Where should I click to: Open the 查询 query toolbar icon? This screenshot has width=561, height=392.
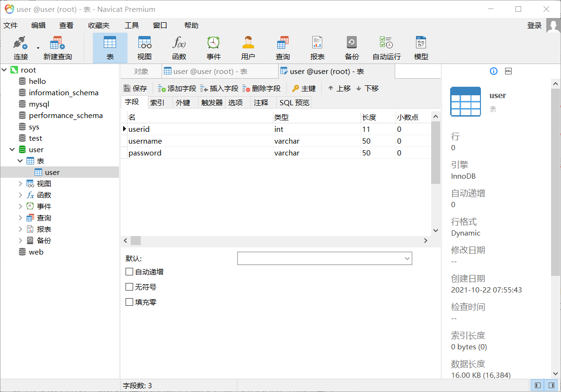pyautogui.click(x=283, y=48)
